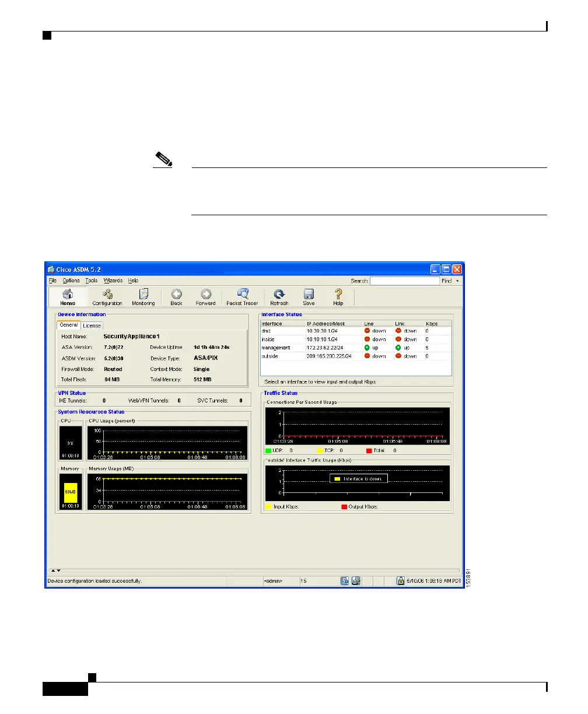Image resolution: width=588 pixels, height=714 pixels.
Task: Open the Tools menu
Action: coord(92,281)
